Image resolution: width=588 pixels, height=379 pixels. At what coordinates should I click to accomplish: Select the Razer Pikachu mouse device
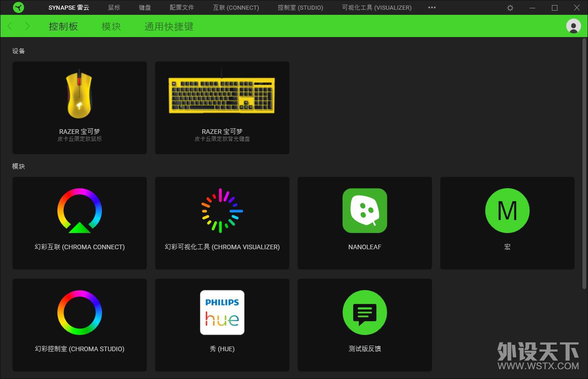80,107
